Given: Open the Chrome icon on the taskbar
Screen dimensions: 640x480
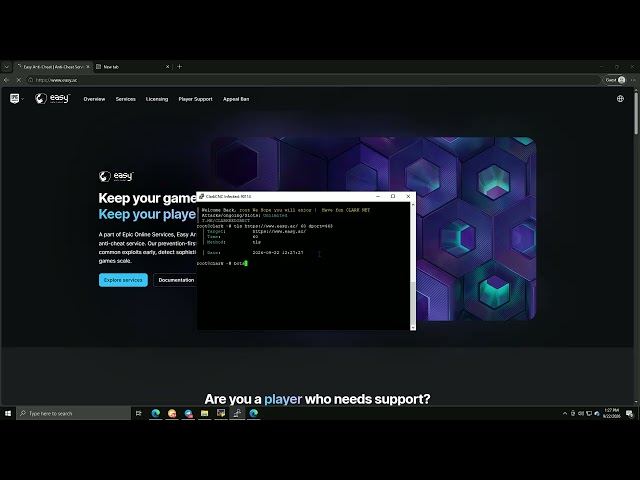Looking at the screenshot, I should 172,413.
